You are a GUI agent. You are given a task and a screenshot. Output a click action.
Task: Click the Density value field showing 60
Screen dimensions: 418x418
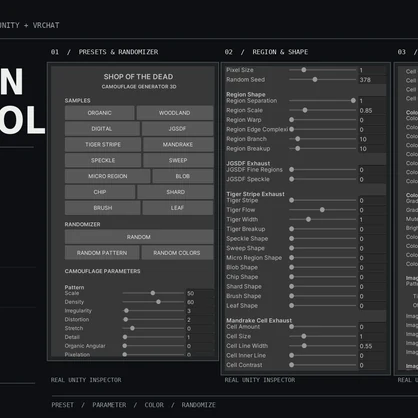click(x=200, y=302)
